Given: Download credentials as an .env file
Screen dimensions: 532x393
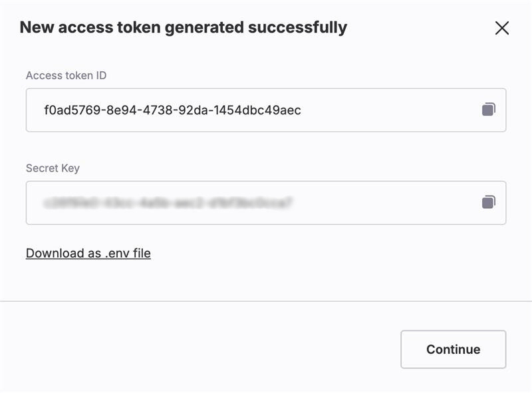Looking at the screenshot, I should (87, 253).
